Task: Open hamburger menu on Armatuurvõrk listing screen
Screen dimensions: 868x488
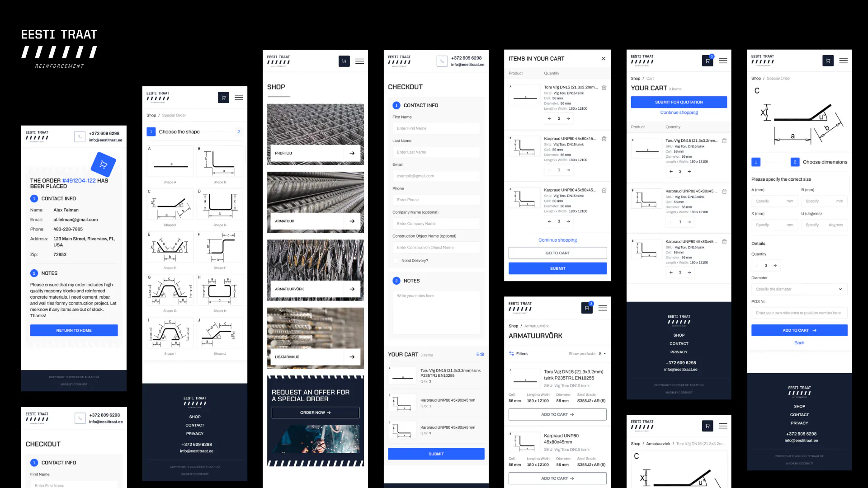Action: pos(603,308)
